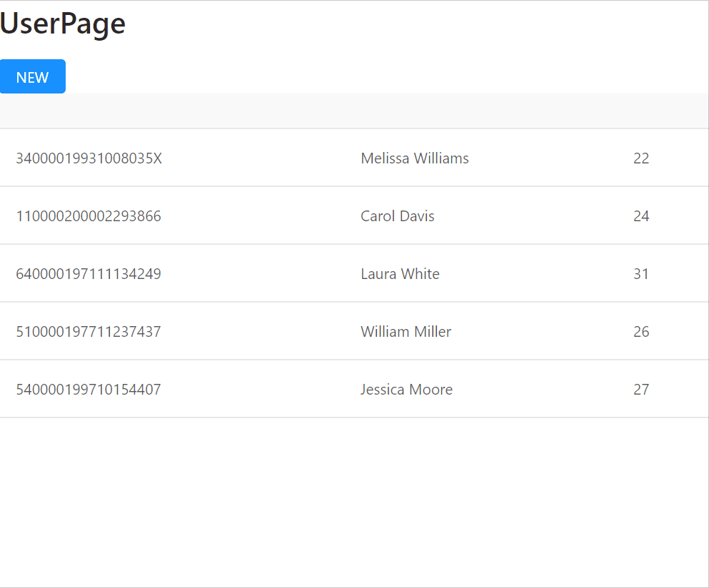Click the NEW button
Viewport: 709px width, 588px height.
click(33, 76)
